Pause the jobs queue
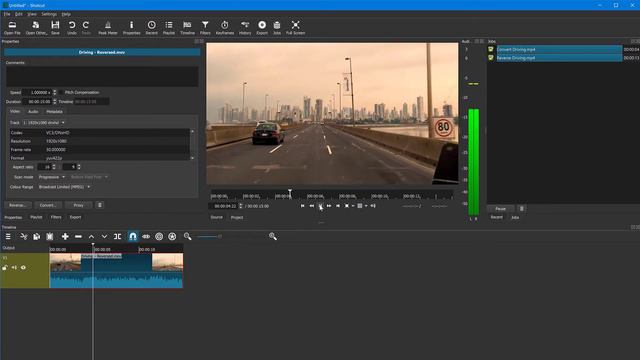The image size is (640, 360). pyautogui.click(x=501, y=209)
